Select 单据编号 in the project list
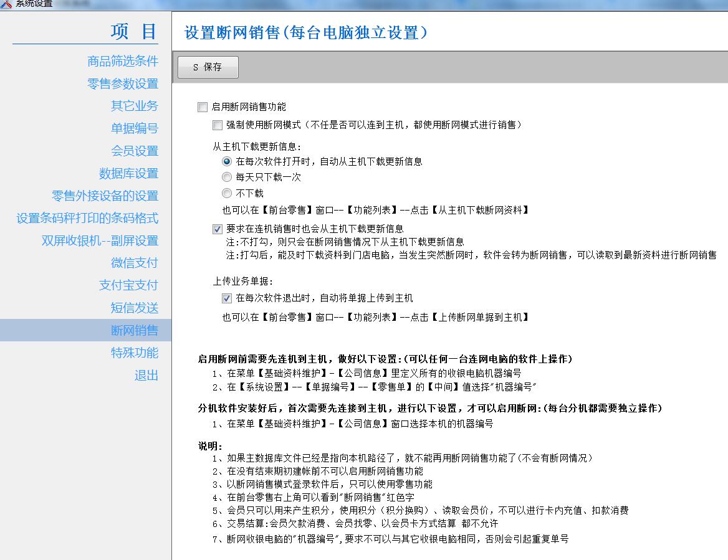The image size is (728, 560). [135, 128]
